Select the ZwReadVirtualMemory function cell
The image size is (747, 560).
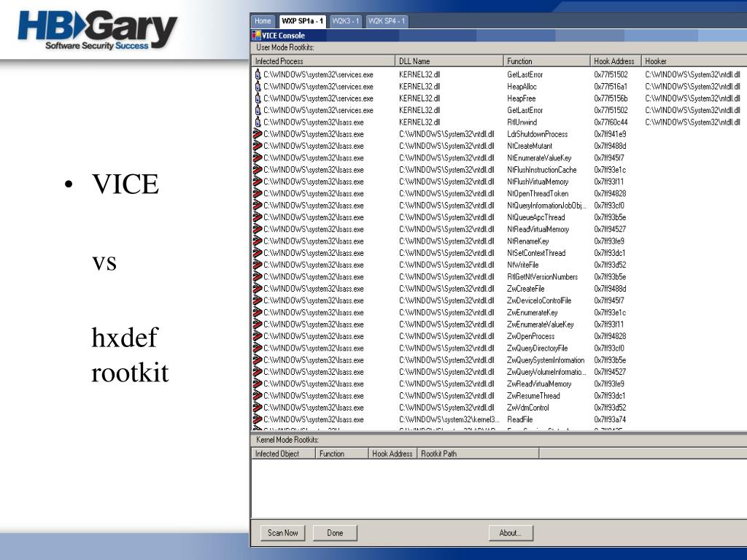(539, 384)
